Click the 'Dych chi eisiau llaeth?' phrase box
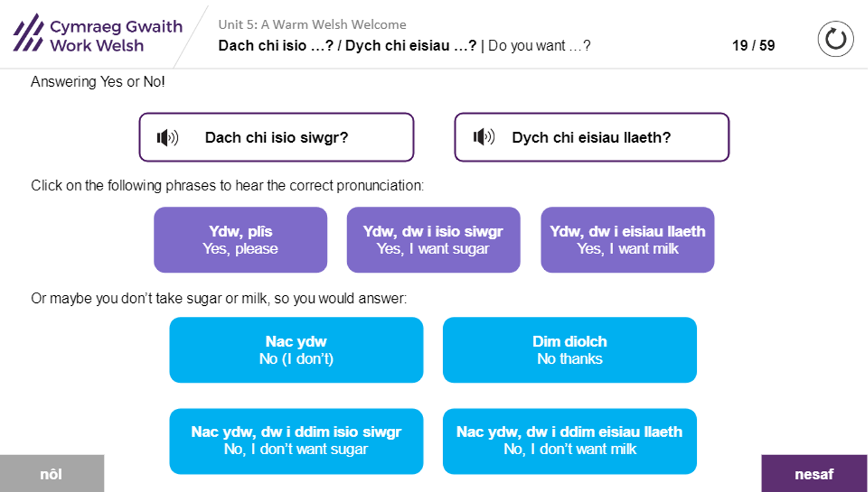The image size is (868, 492). tap(591, 138)
